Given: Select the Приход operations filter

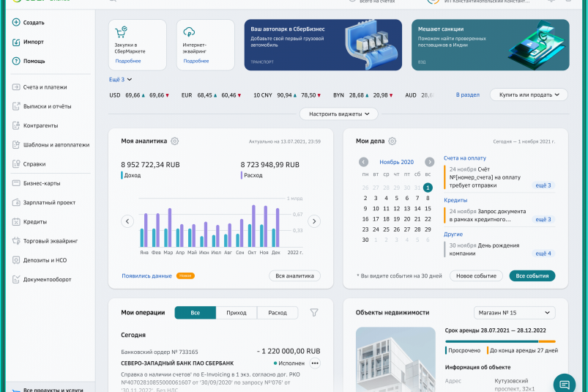Looking at the screenshot, I should coord(237,313).
